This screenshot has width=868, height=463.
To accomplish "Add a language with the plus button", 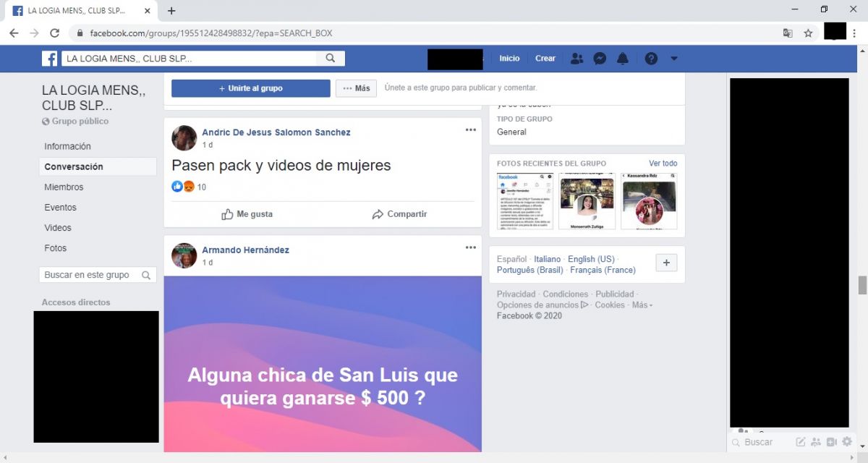I will [x=666, y=263].
